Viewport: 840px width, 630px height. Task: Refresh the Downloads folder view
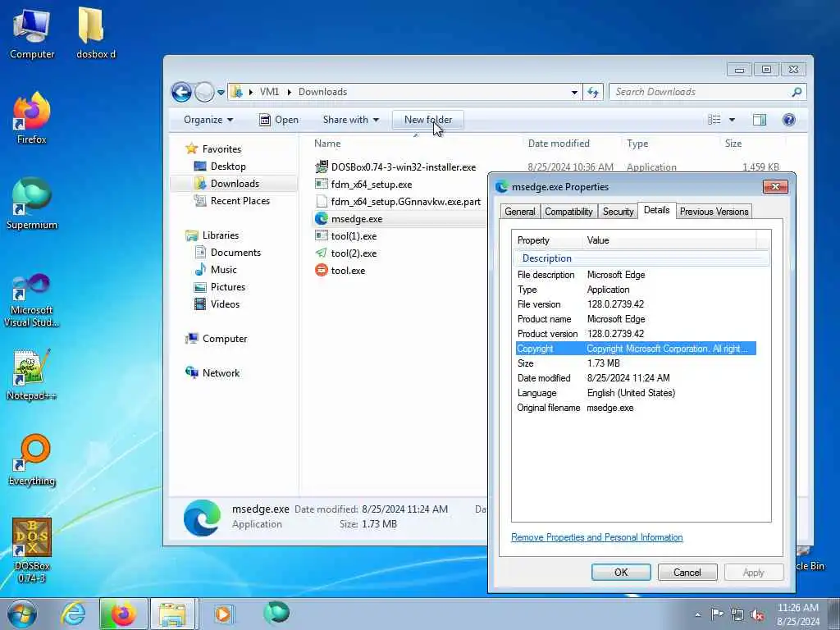592,92
